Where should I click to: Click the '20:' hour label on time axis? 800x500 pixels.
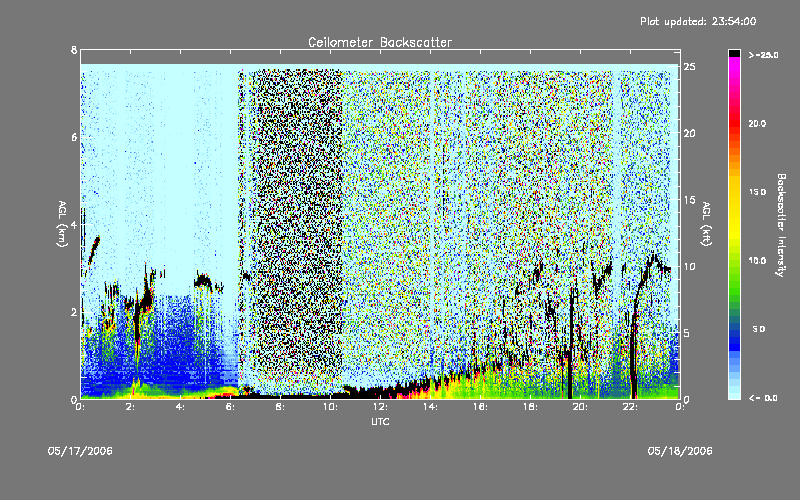pyautogui.click(x=580, y=407)
